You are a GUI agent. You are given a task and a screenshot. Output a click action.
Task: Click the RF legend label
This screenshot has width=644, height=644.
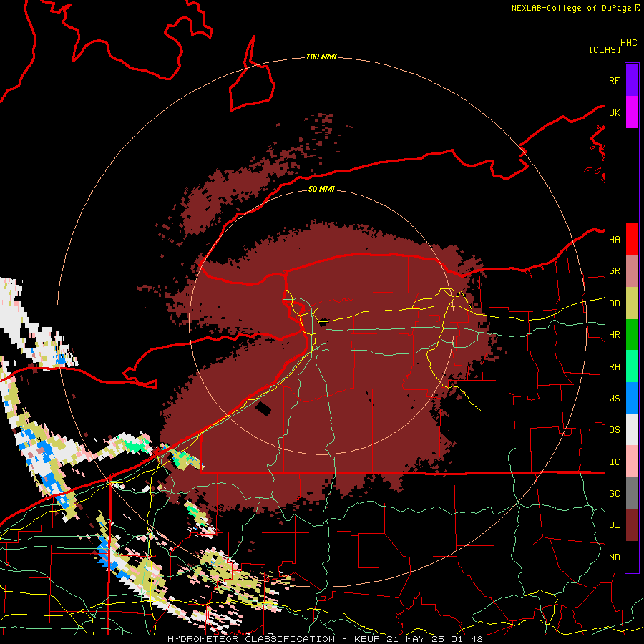coord(614,80)
